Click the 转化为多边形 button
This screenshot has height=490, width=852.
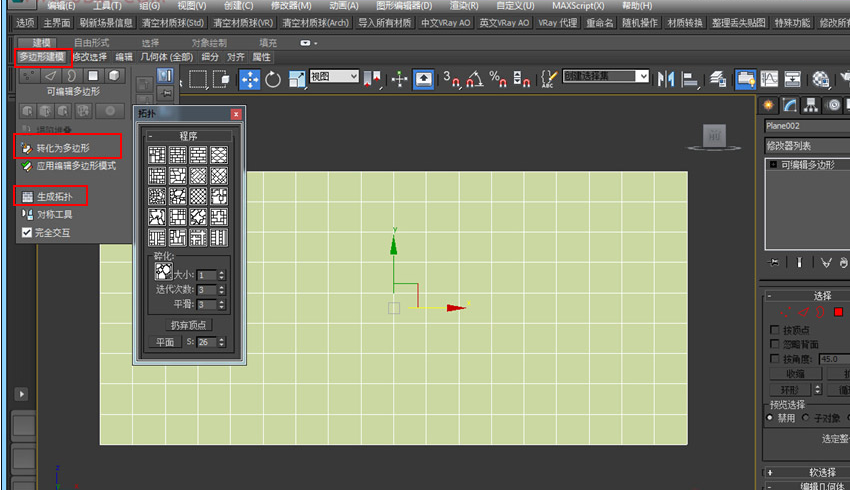[x=62, y=148]
